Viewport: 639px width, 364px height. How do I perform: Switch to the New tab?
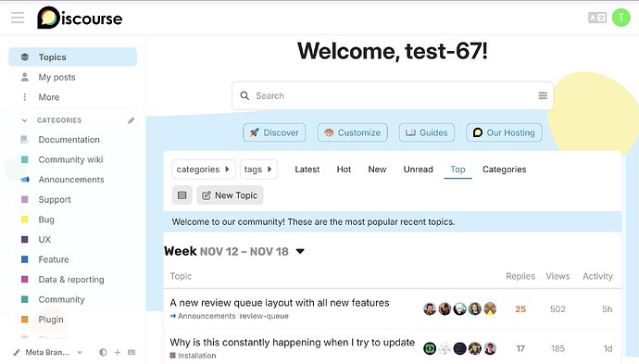[377, 169]
